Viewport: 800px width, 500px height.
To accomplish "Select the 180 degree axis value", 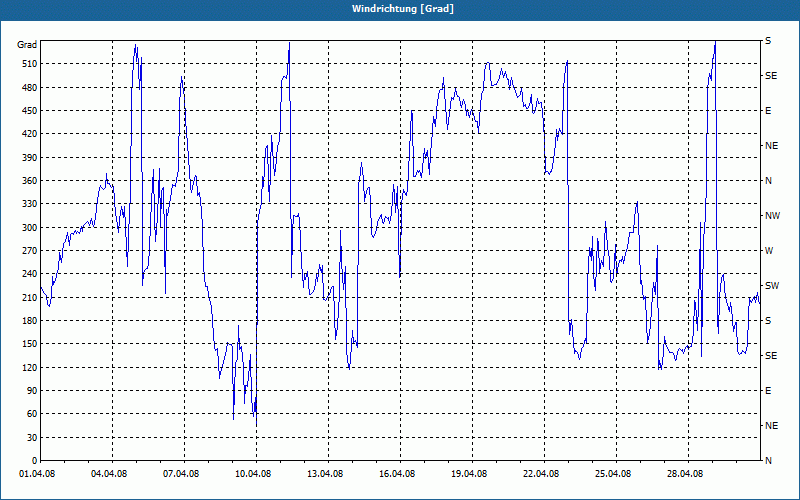I will pyautogui.click(x=30, y=321).
